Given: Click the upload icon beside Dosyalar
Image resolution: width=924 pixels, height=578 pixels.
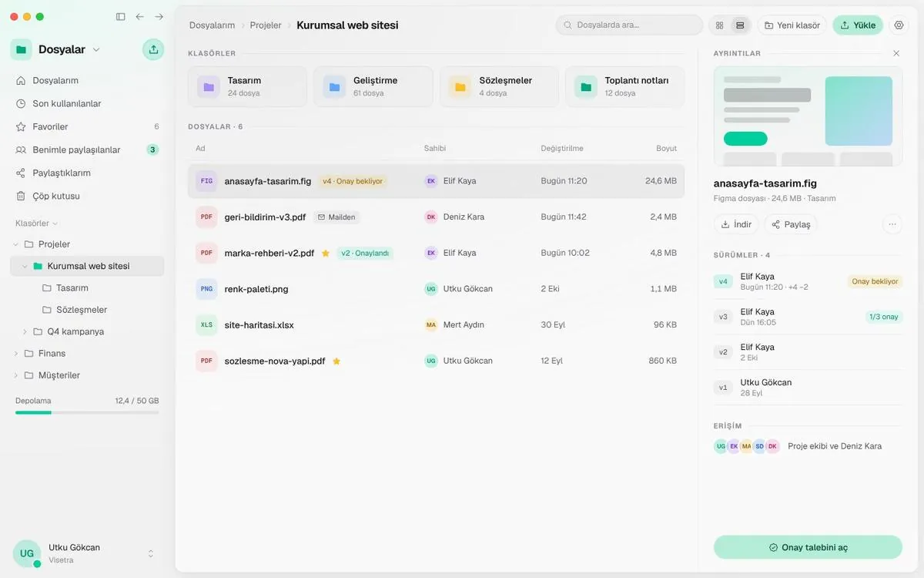Looking at the screenshot, I should tap(153, 49).
